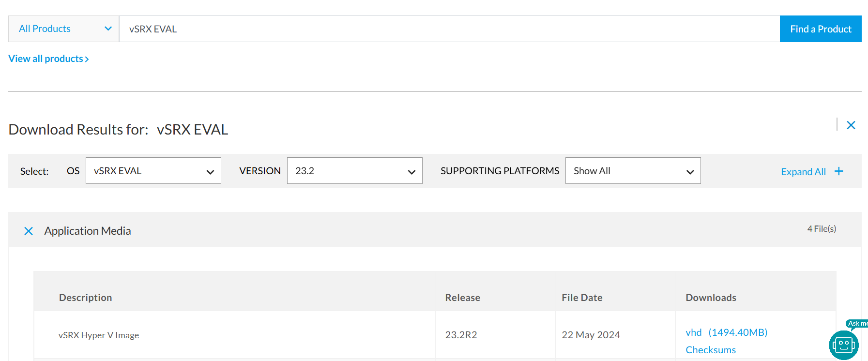Follow the View all products link

(48, 59)
